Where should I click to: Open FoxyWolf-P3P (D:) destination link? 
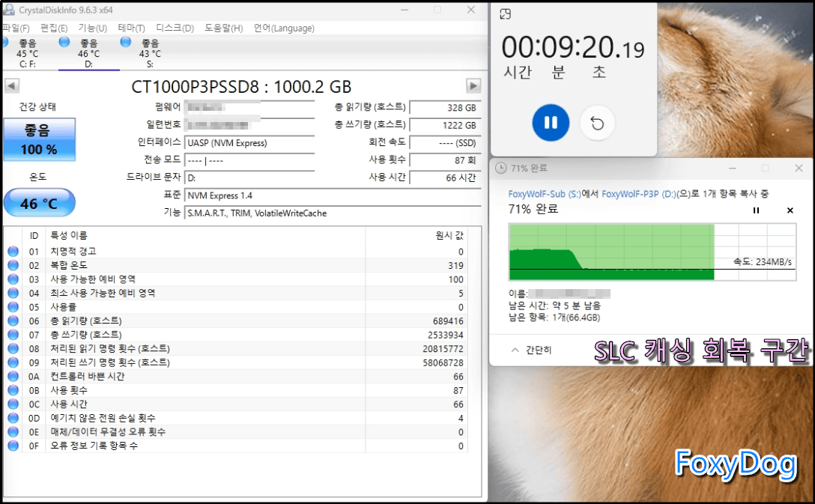[x=639, y=194]
